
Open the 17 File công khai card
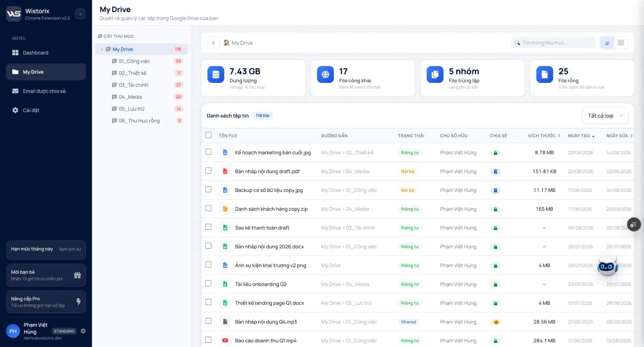pos(363,78)
